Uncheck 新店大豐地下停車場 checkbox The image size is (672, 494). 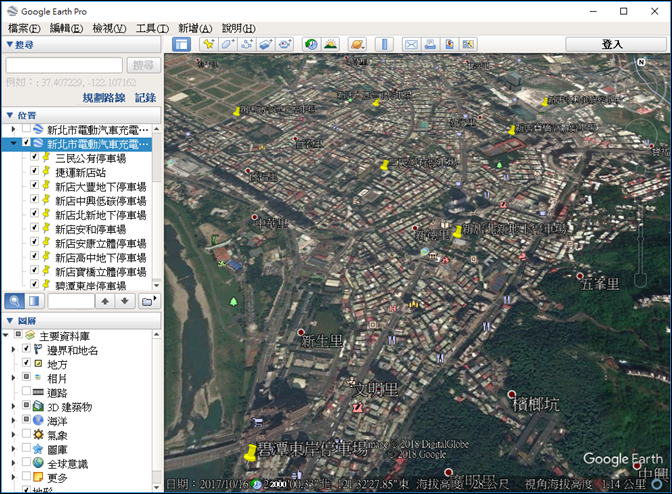click(x=35, y=185)
